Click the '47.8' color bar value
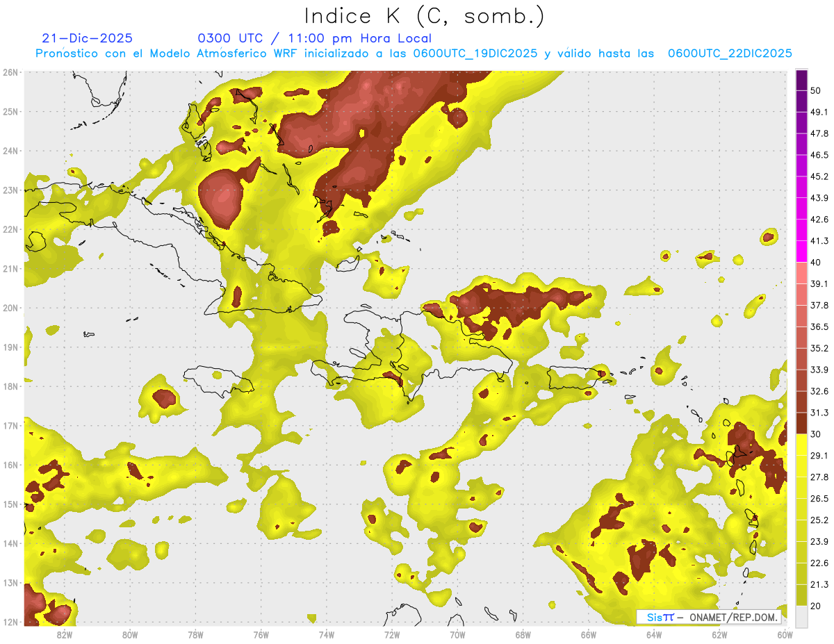Screen dimensions: 834x644 (x=819, y=133)
